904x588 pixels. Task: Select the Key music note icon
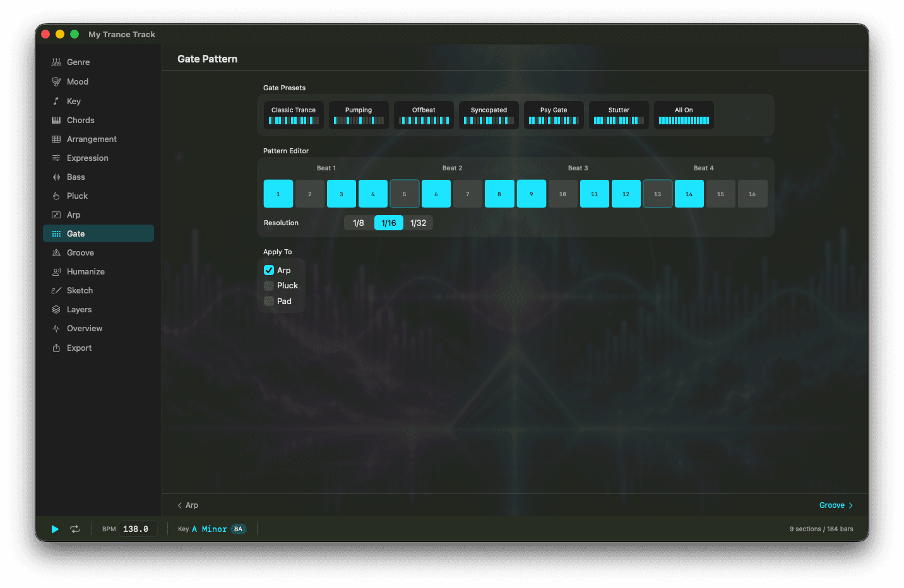coord(56,101)
